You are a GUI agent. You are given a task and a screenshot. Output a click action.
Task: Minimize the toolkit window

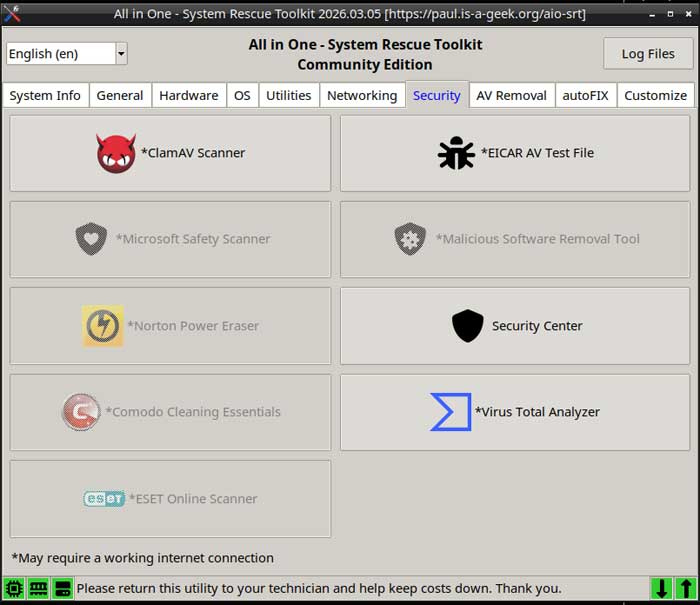(652, 14)
